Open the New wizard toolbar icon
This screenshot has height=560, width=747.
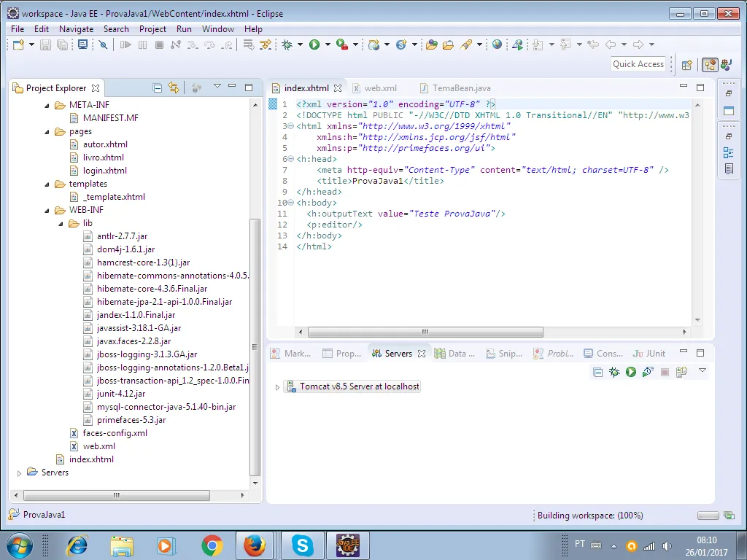(18, 45)
